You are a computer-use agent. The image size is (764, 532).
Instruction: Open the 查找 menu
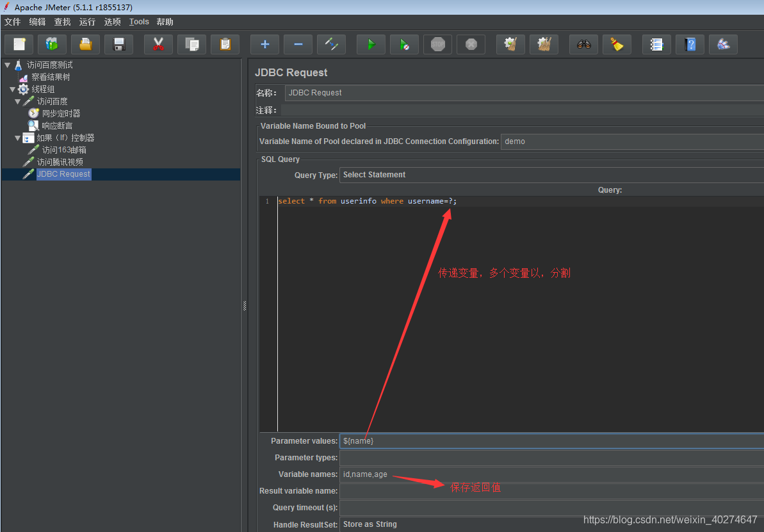point(62,22)
